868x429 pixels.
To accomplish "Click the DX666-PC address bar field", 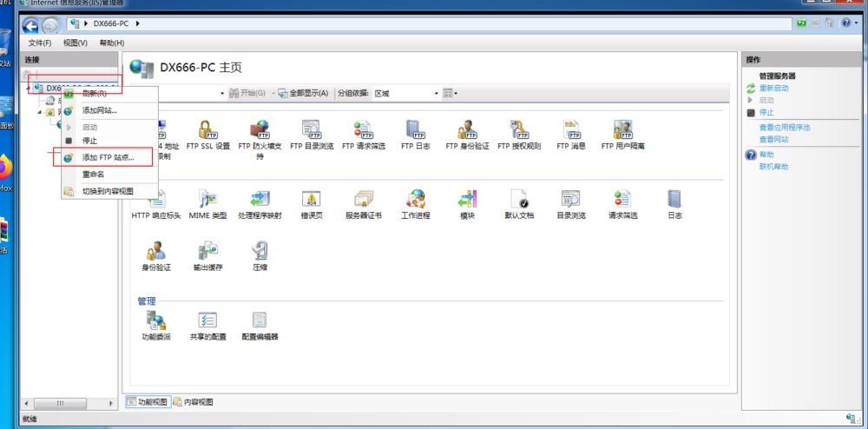I will point(429,23).
